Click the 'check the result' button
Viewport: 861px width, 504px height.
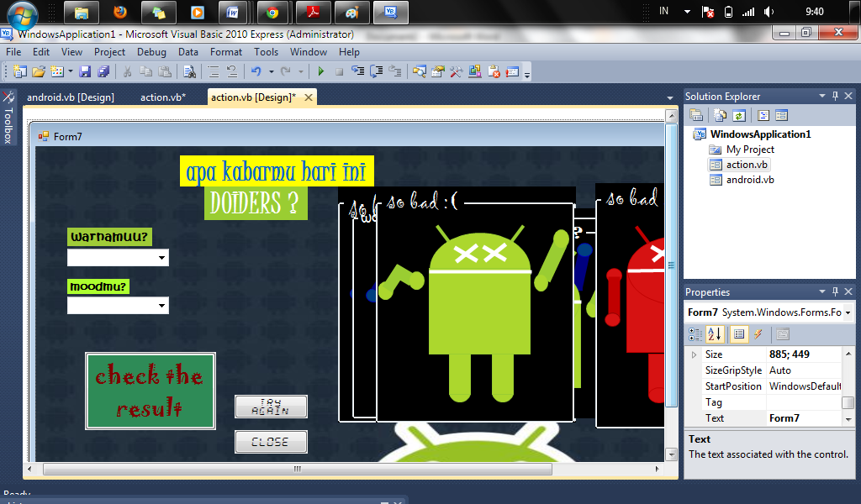[151, 391]
